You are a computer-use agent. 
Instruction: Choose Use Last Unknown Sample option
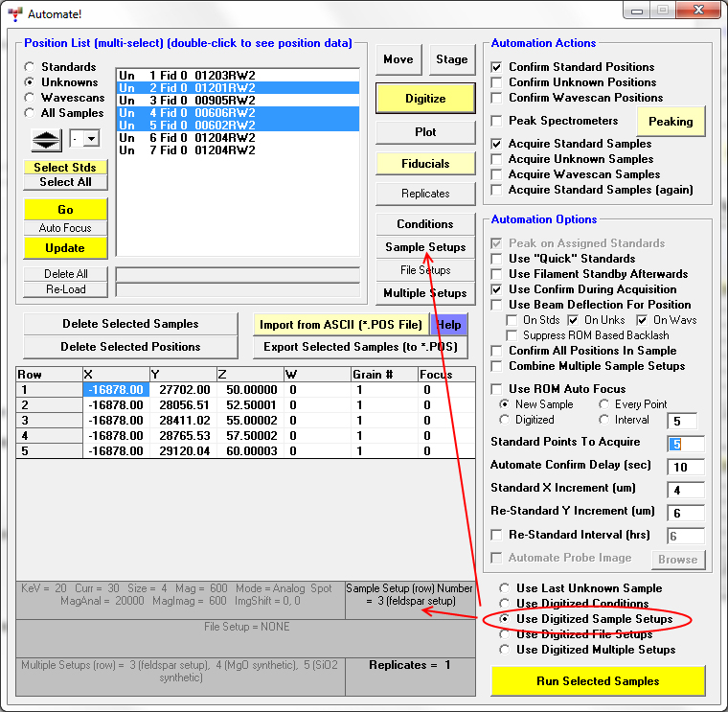[x=505, y=588]
